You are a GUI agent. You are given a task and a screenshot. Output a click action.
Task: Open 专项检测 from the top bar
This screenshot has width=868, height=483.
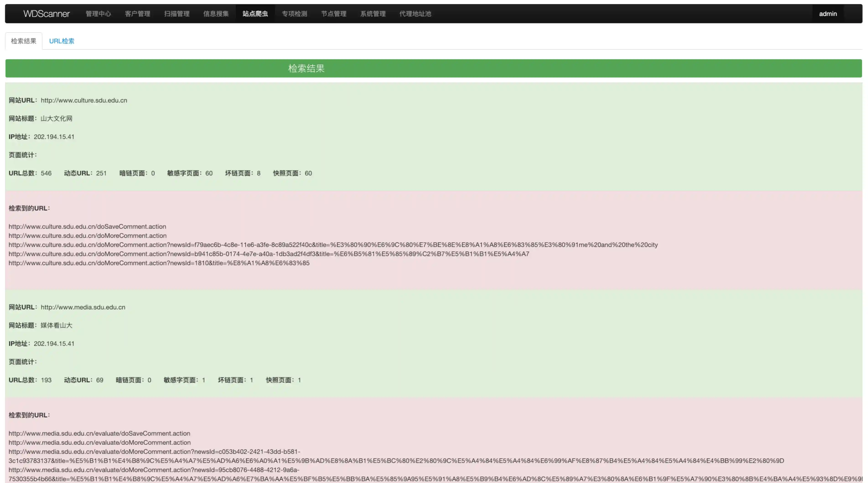tap(294, 14)
